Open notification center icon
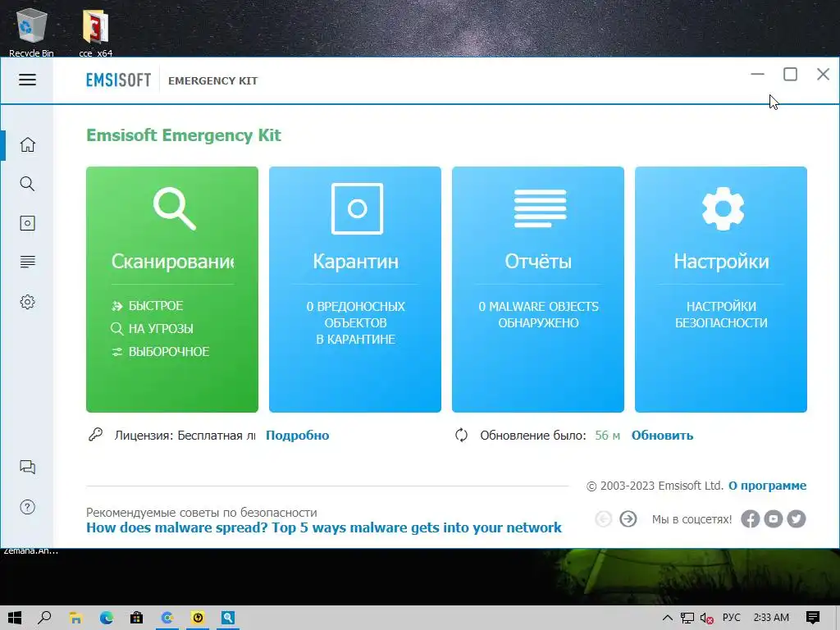The image size is (840, 630). pyautogui.click(x=813, y=618)
